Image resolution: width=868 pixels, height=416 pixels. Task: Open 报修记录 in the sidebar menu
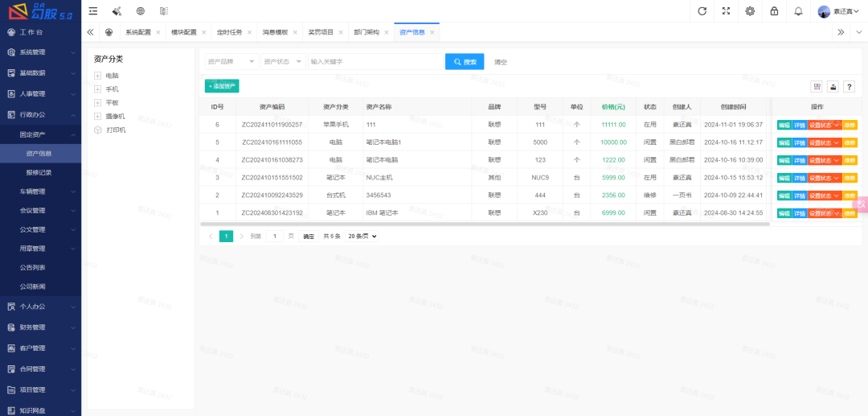[39, 172]
